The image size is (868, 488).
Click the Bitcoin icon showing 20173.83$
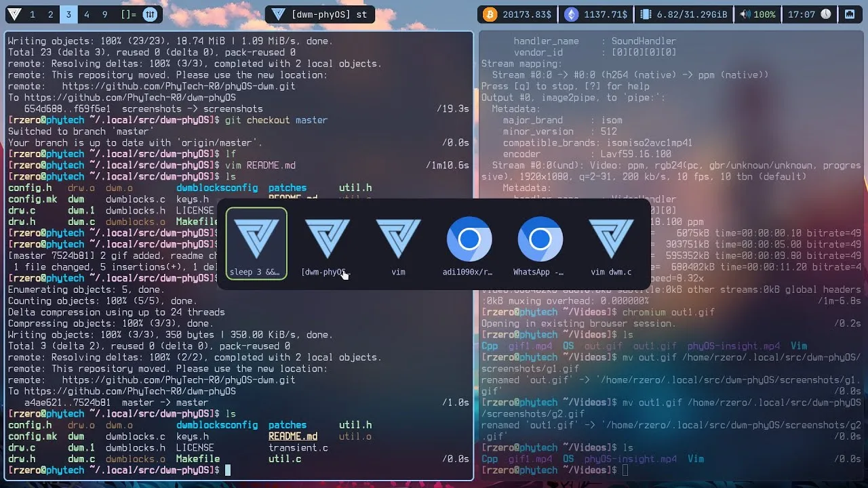click(x=489, y=14)
